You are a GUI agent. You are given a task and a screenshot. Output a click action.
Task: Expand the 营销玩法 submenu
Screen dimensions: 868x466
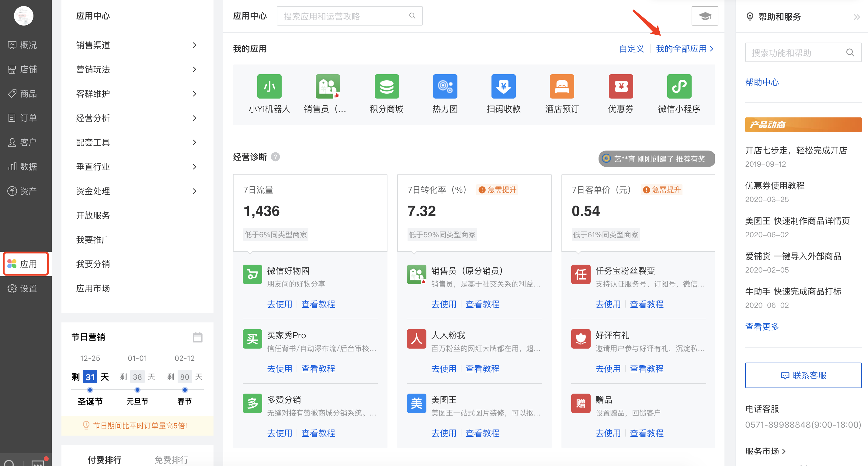point(194,69)
